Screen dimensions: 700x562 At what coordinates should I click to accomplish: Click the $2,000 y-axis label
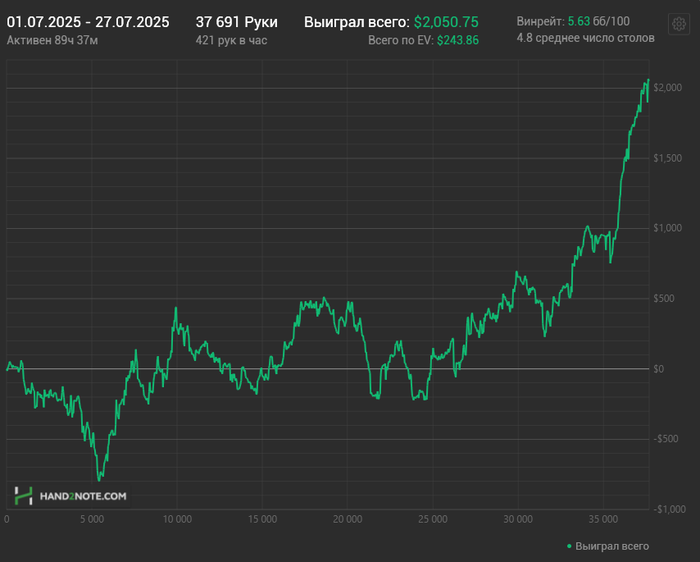click(x=667, y=87)
